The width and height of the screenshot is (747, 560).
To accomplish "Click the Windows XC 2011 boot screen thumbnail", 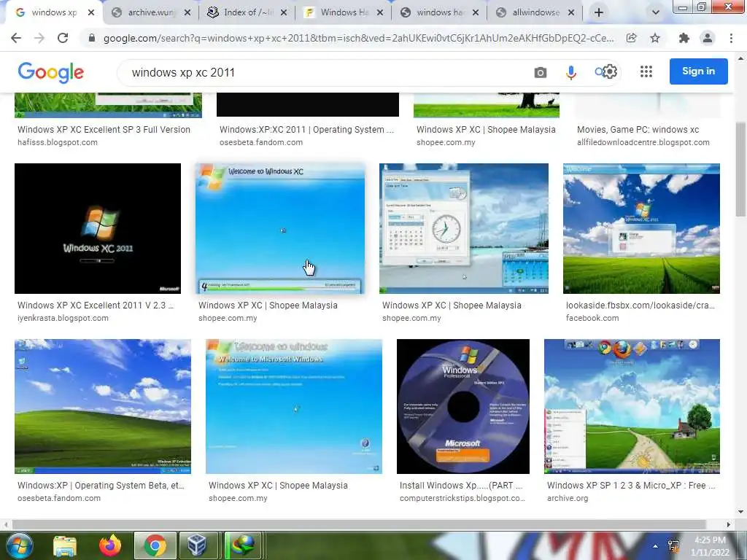I will pos(98,228).
